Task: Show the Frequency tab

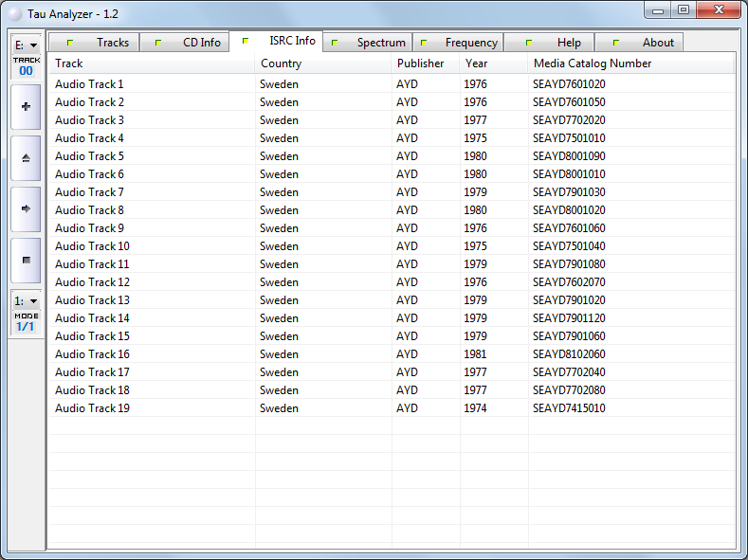Action: click(459, 43)
